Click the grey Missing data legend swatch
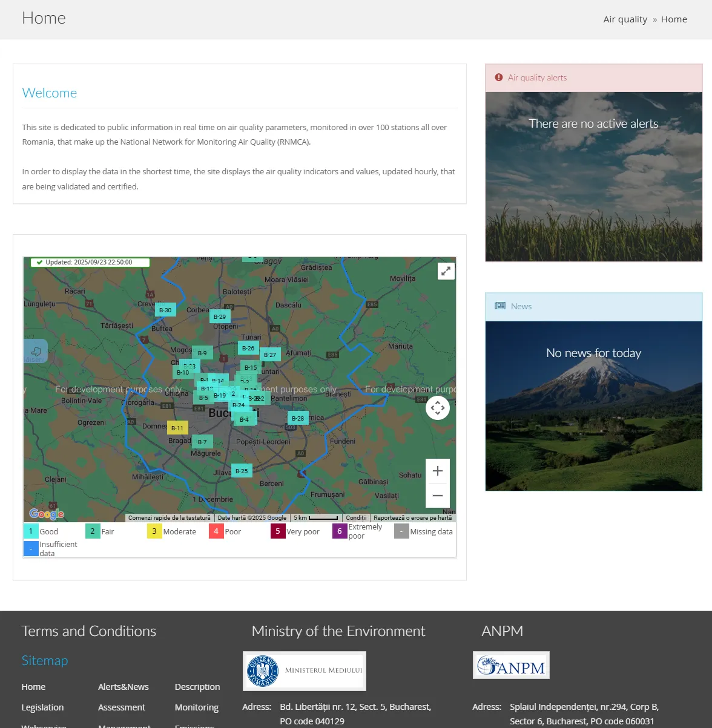The height and width of the screenshot is (728, 712). (401, 531)
